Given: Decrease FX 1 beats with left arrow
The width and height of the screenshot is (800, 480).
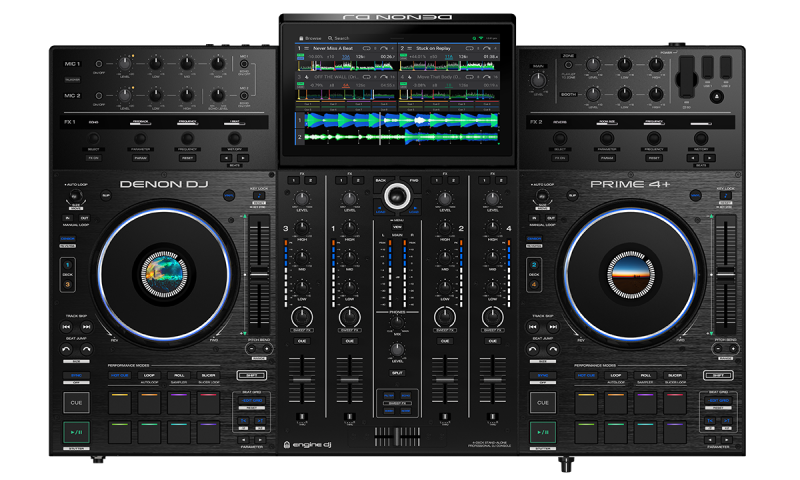Looking at the screenshot, I should 227,158.
